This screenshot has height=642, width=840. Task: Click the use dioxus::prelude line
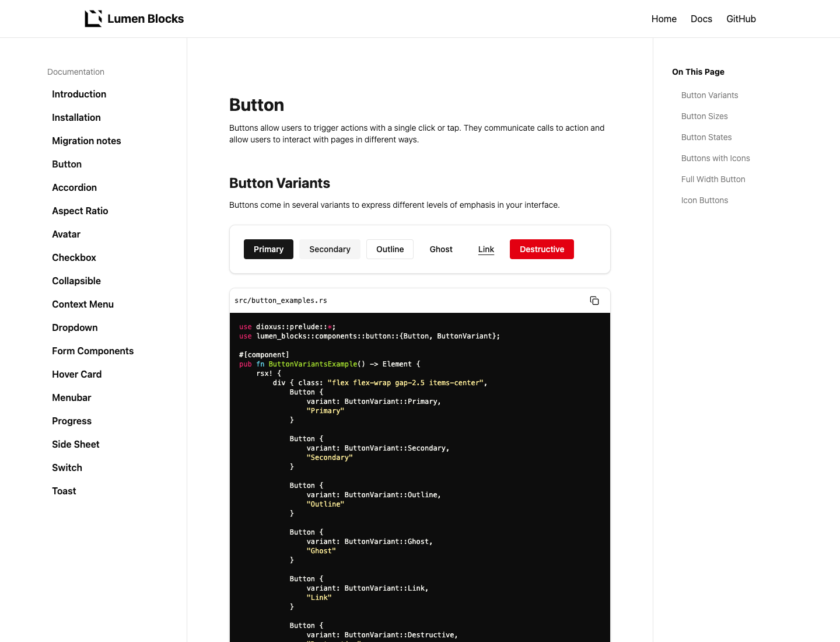(x=288, y=327)
